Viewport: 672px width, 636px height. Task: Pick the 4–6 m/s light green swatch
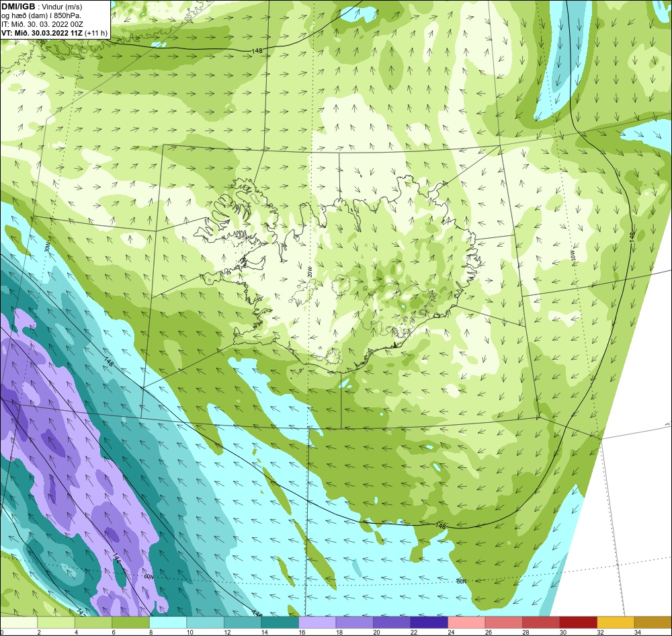tap(93, 623)
